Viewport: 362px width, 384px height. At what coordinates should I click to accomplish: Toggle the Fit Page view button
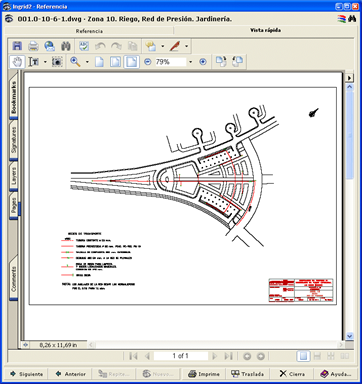pyautogui.click(x=115, y=62)
